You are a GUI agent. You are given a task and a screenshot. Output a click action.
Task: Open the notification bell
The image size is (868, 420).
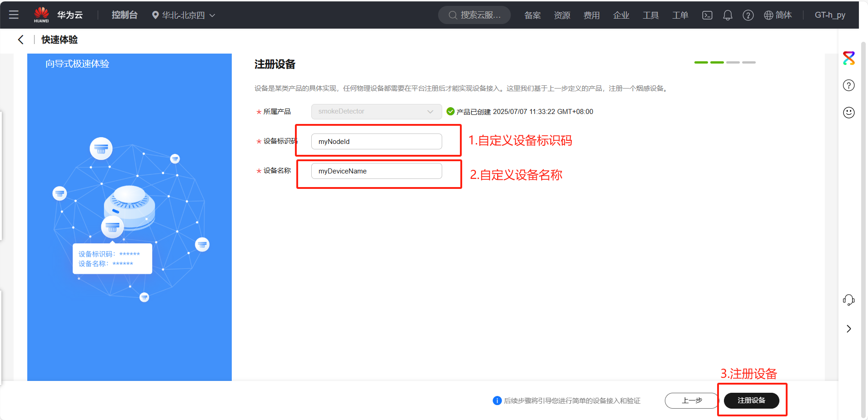point(728,15)
